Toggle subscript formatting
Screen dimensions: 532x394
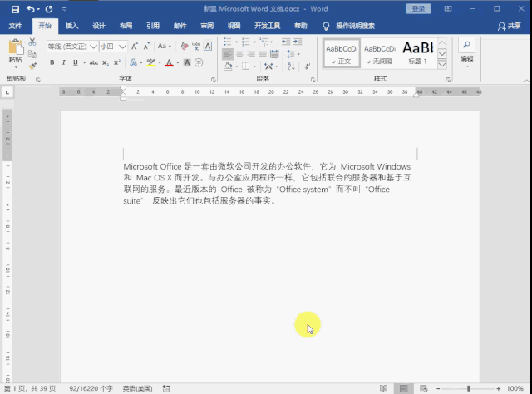click(x=106, y=62)
